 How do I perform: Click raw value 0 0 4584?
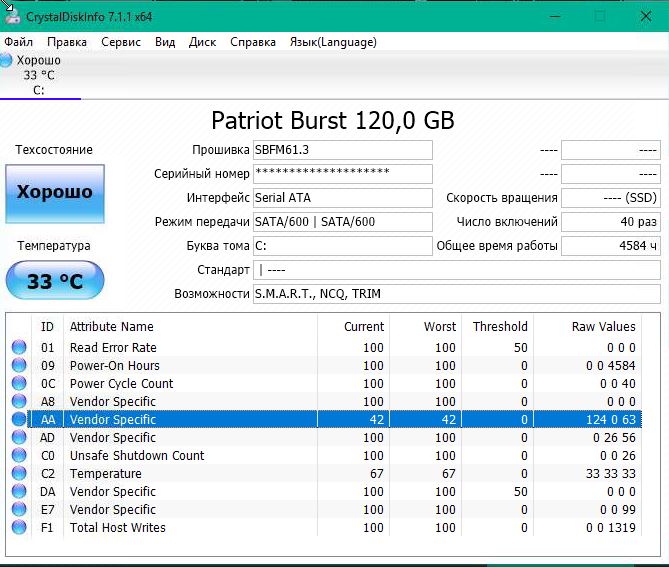611,365
